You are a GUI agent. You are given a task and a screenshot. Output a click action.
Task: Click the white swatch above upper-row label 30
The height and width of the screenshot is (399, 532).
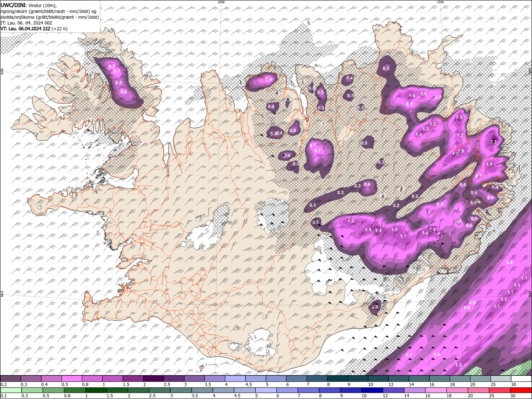(x=521, y=379)
